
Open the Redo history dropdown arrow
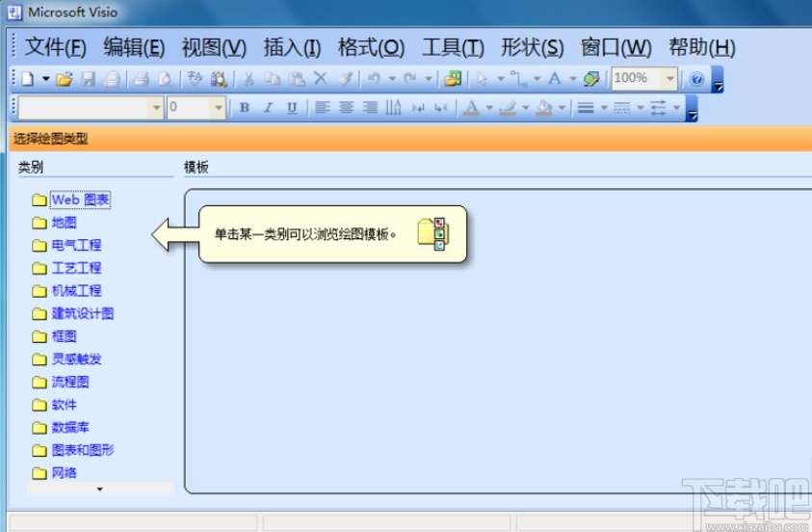(x=429, y=79)
